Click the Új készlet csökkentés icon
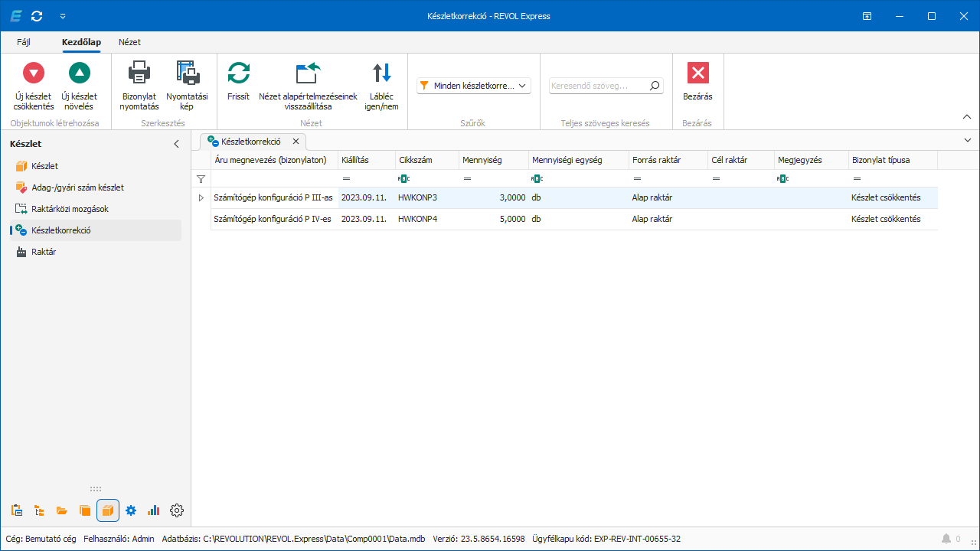 34,73
